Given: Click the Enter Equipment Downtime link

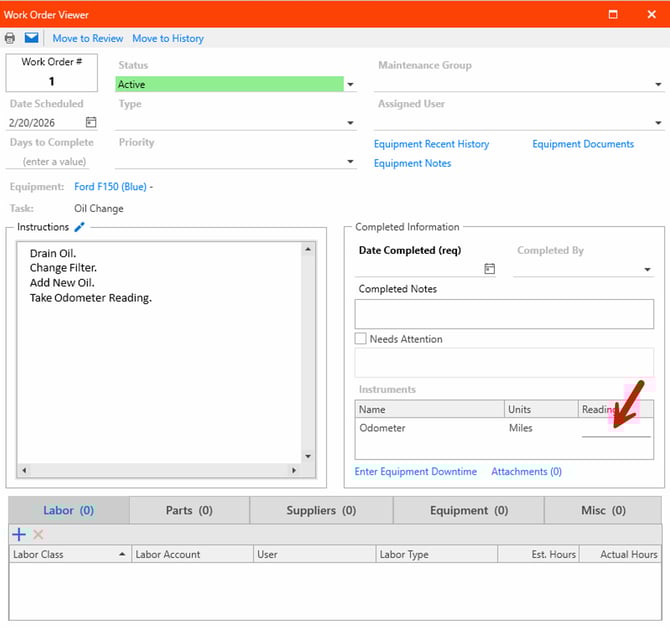Looking at the screenshot, I should (x=416, y=471).
